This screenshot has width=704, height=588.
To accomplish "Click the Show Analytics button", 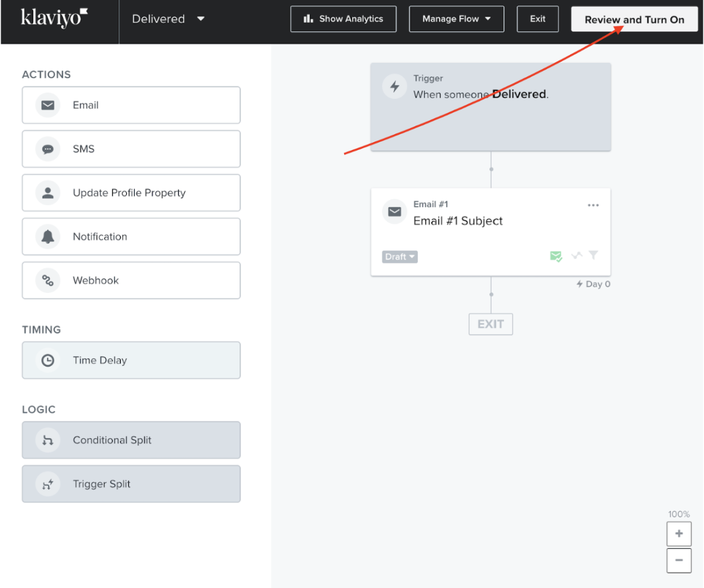I will [x=343, y=19].
